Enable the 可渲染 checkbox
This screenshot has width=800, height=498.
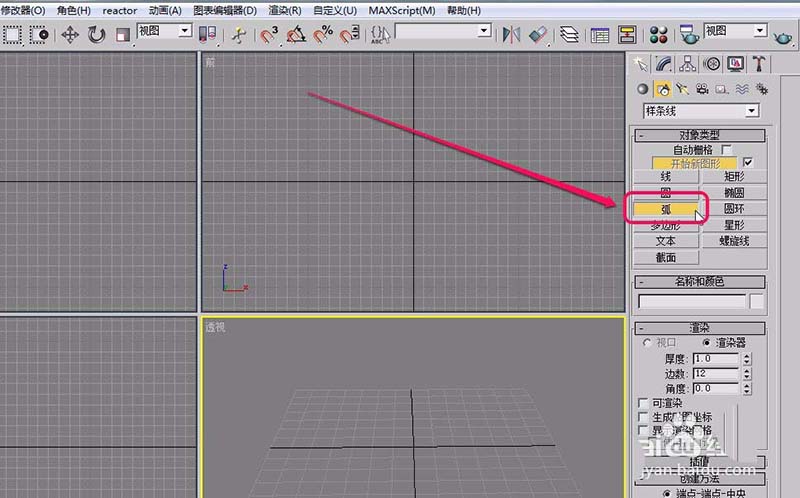pos(643,403)
